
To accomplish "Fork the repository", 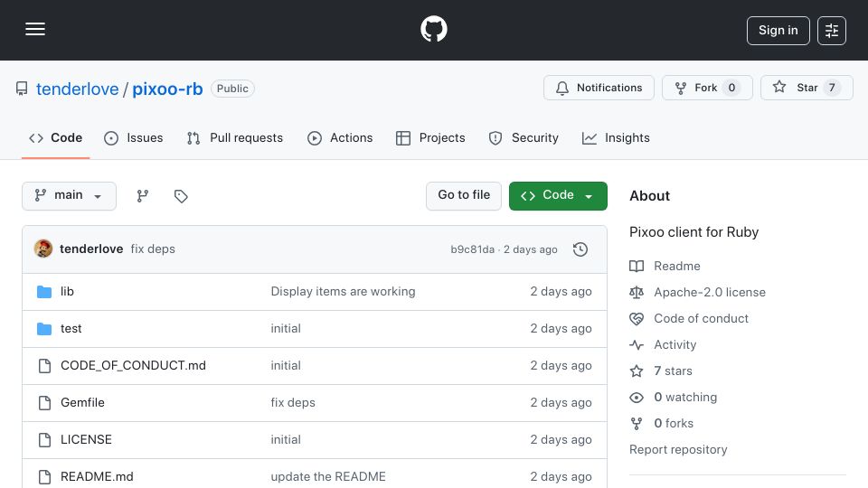I will point(707,88).
